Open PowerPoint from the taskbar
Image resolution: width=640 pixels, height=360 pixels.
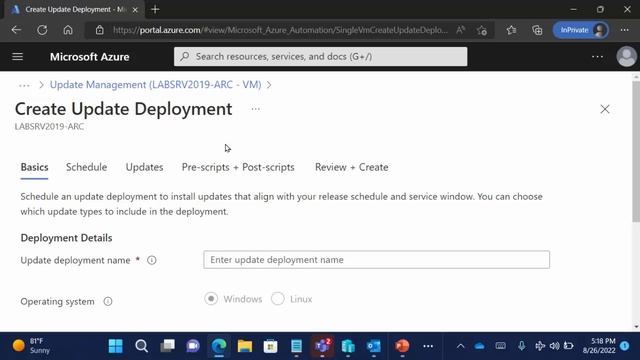(x=402, y=346)
